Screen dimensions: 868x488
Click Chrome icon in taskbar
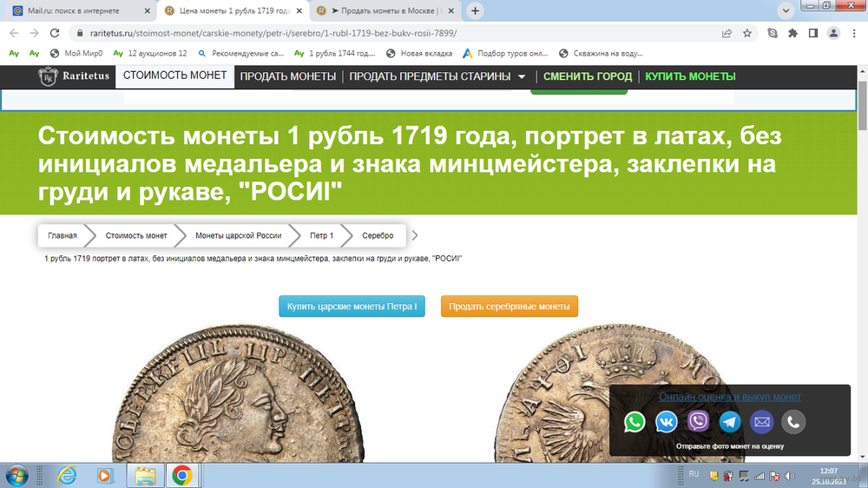coord(182,476)
